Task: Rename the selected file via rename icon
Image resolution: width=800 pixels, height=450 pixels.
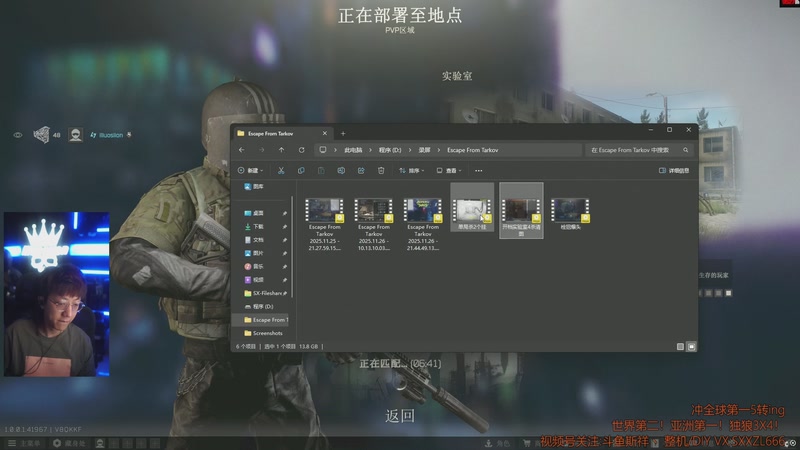Action: coord(341,170)
